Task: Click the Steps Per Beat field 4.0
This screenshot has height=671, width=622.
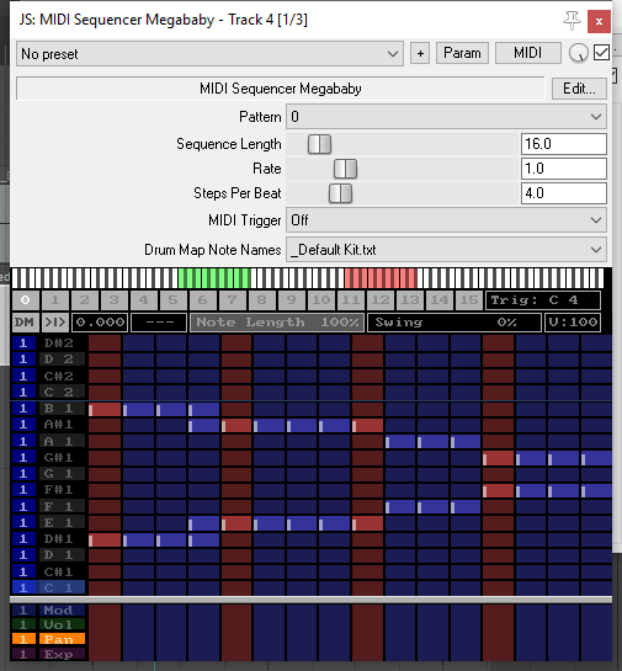Action: pyautogui.click(x=563, y=193)
